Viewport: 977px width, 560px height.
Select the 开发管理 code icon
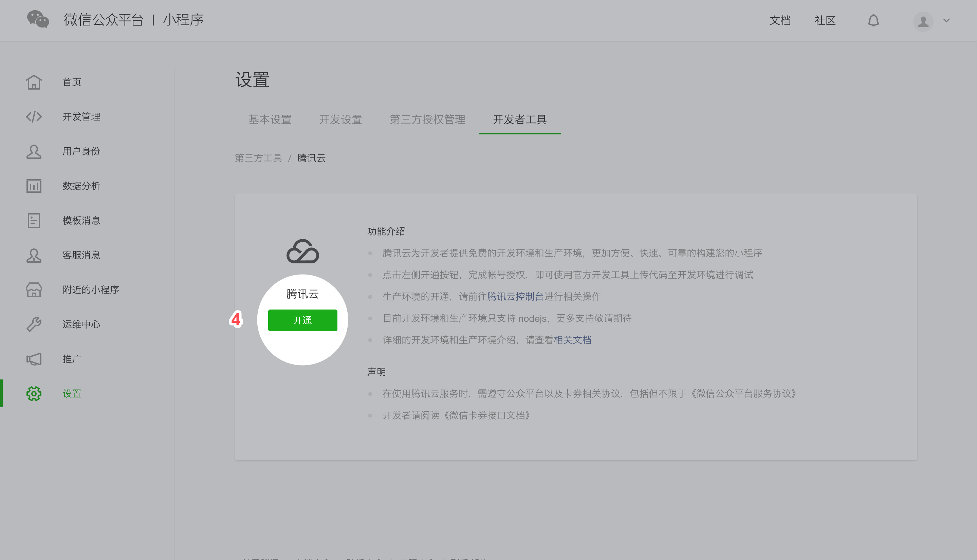click(34, 116)
